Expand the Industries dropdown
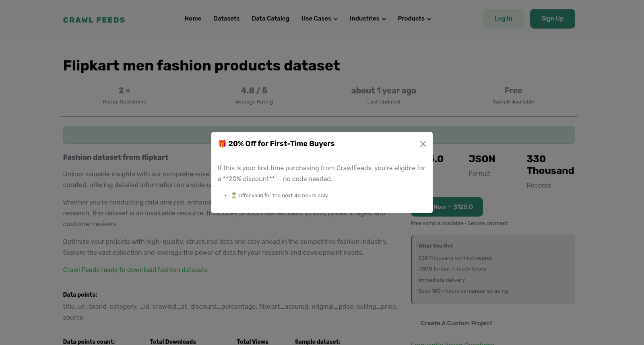 coord(368,19)
